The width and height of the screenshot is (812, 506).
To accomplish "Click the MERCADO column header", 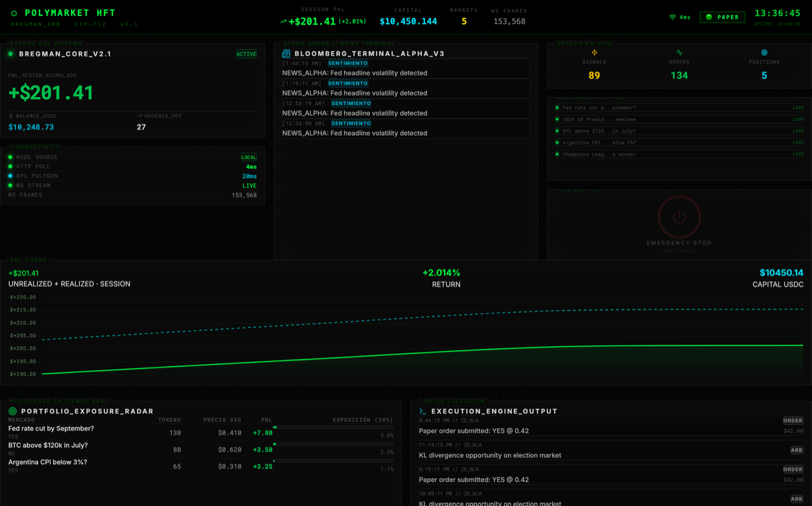I will click(22, 420).
